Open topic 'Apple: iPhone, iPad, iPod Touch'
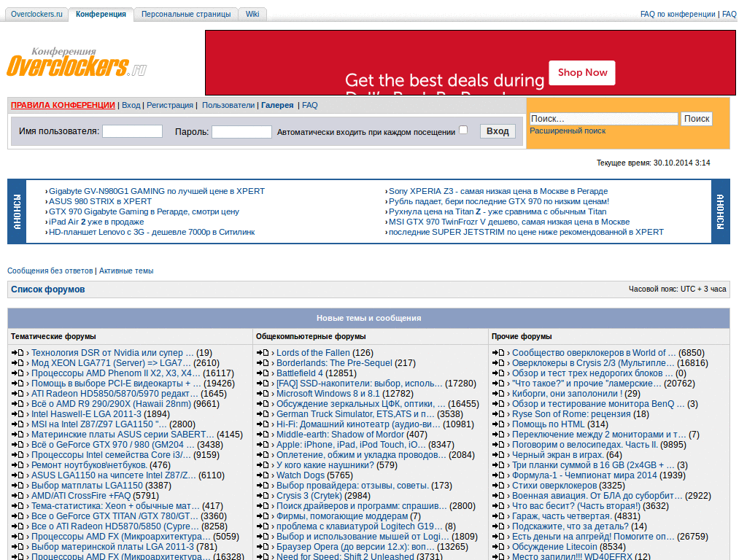This screenshot has width=747, height=560. tap(351, 445)
